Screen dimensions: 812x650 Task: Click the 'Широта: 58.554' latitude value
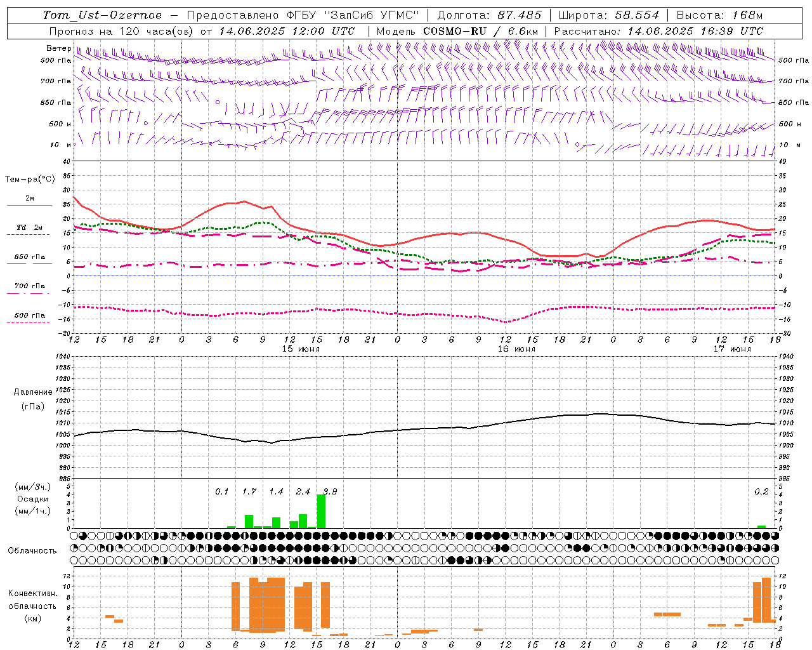tap(608, 15)
